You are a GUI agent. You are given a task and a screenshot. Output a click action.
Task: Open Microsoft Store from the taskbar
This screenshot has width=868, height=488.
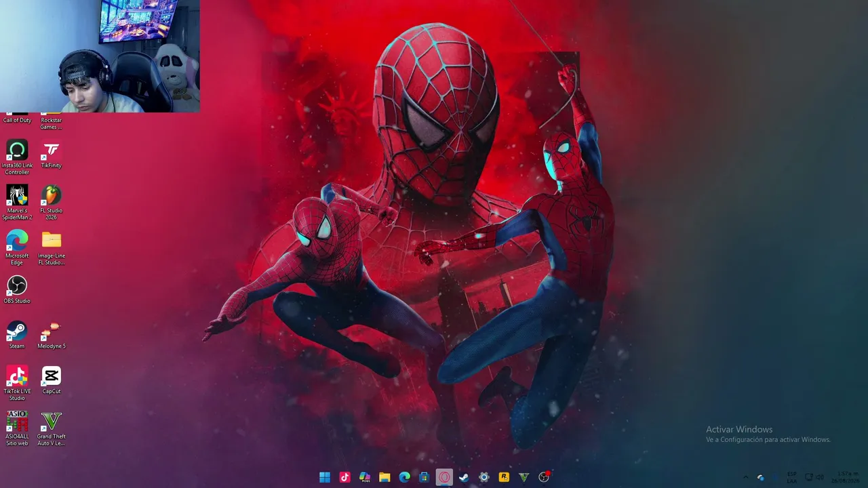[x=424, y=477]
